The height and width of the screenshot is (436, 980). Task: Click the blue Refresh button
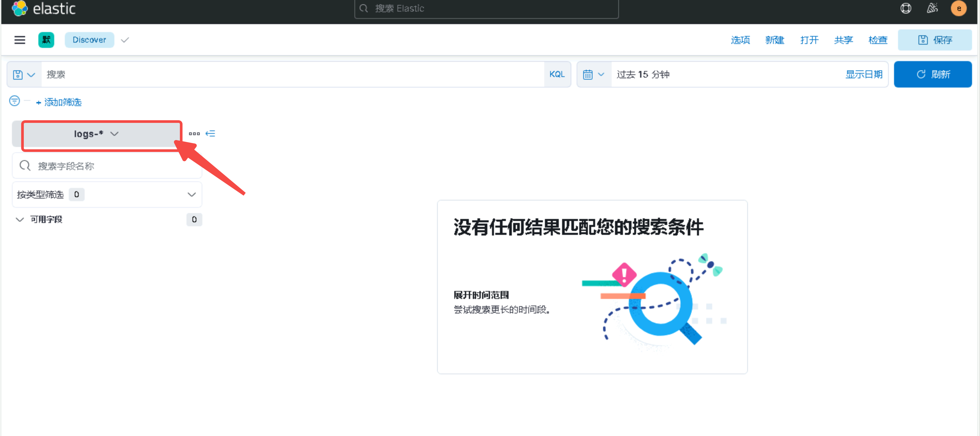(x=932, y=75)
